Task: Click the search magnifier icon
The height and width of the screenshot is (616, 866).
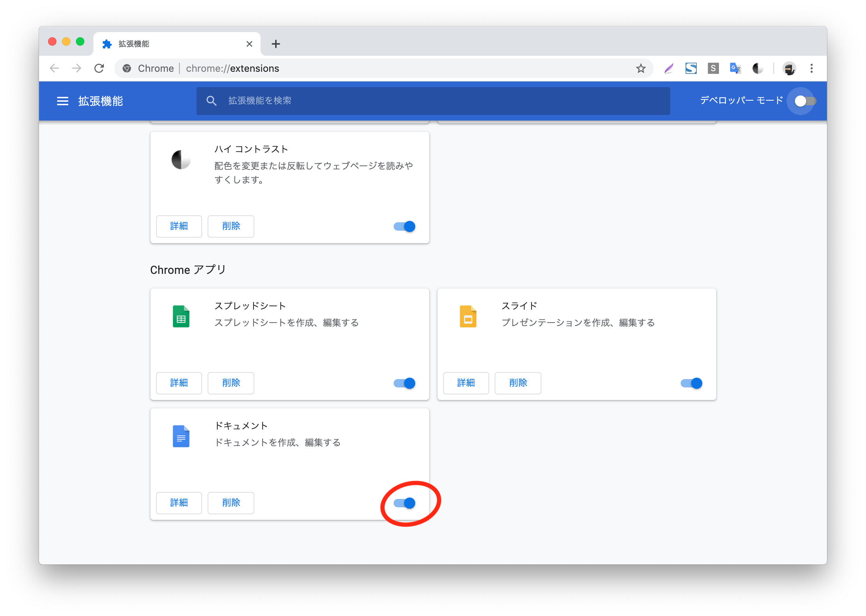Action: point(211,101)
